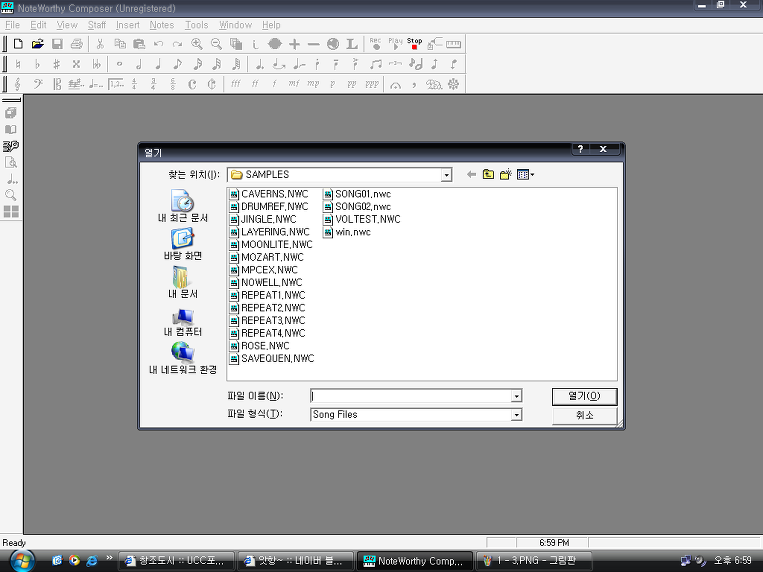Open the view menu icon in dialog
The height and width of the screenshot is (572, 763).
(526, 174)
